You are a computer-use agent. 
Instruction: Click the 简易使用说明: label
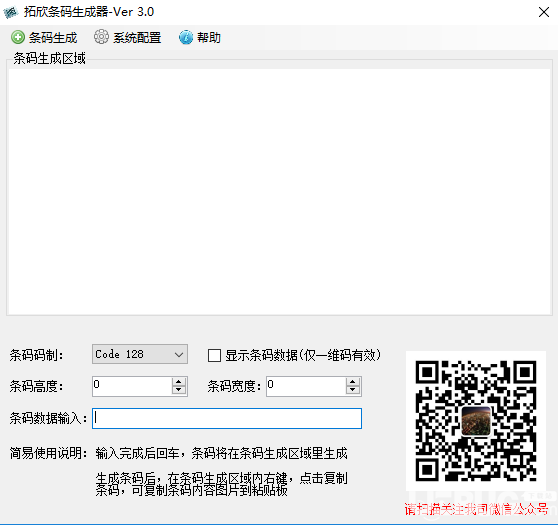pos(49,453)
